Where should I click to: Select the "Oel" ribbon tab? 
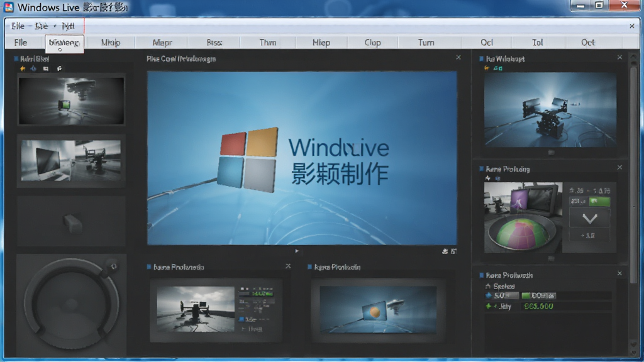click(x=487, y=42)
